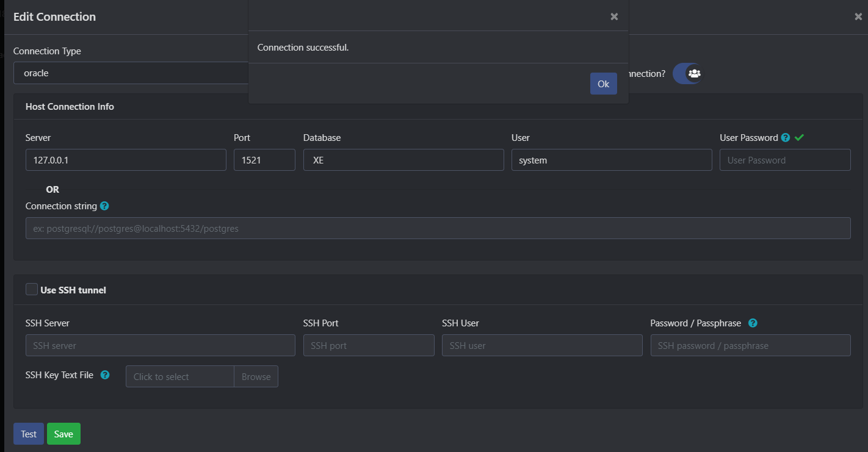Focus the SSH Server input field
This screenshot has width=868, height=452.
pos(161,345)
